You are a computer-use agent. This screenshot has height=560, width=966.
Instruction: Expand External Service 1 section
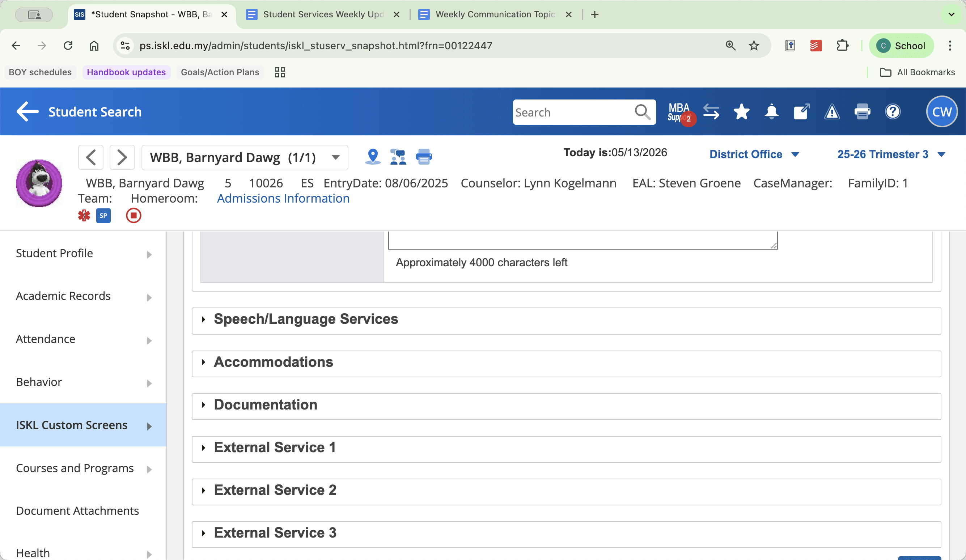pyautogui.click(x=566, y=449)
